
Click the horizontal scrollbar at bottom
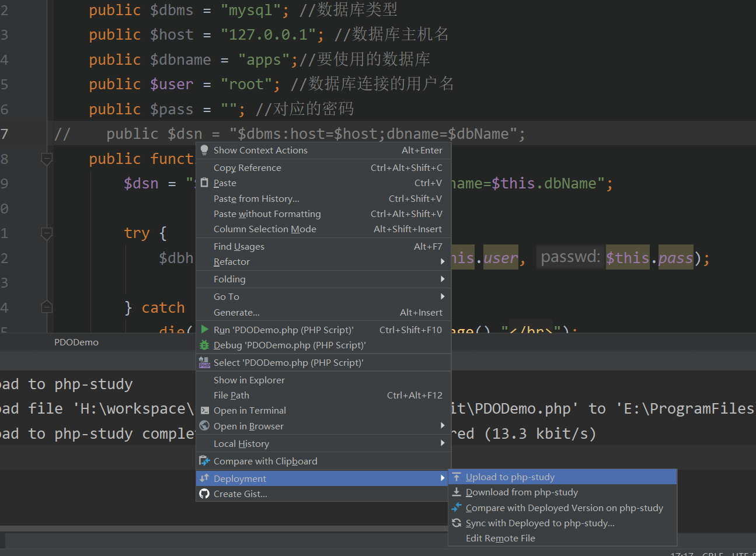[x=224, y=529]
